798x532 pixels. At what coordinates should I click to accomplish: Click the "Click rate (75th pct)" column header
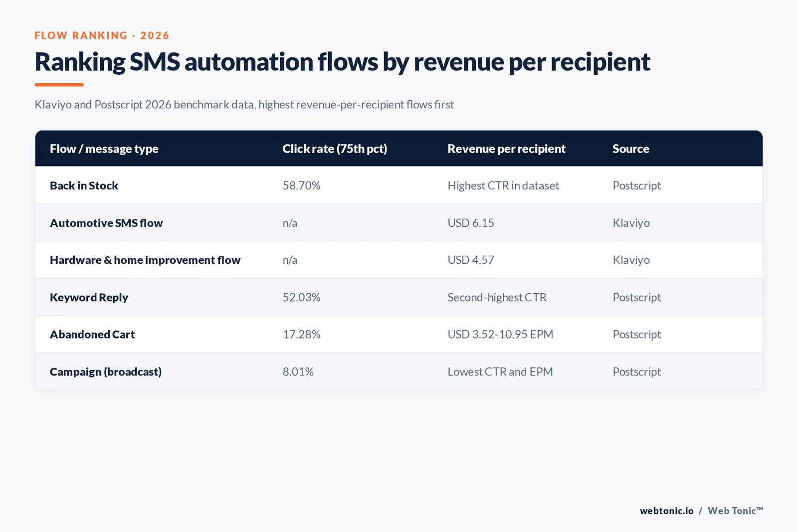335,149
